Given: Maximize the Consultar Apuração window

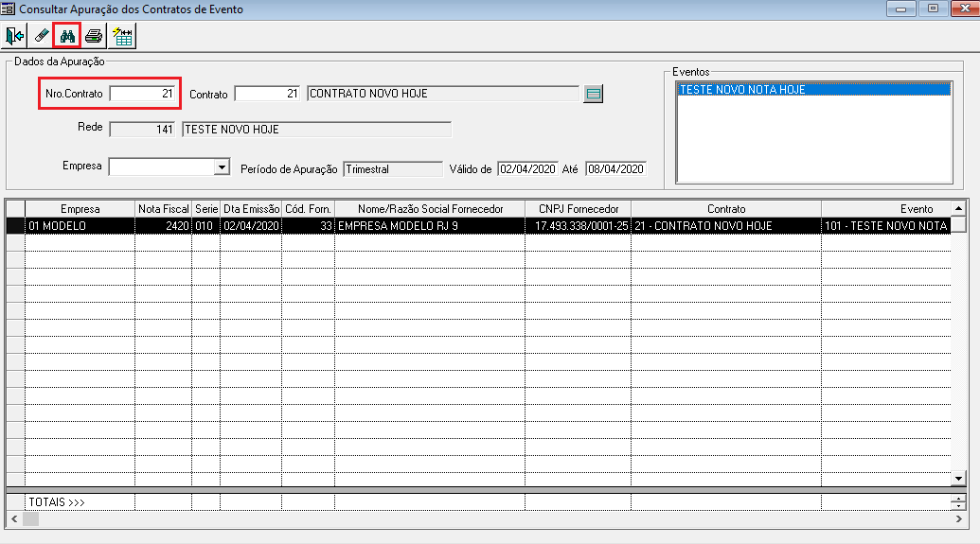Looking at the screenshot, I should [933, 9].
